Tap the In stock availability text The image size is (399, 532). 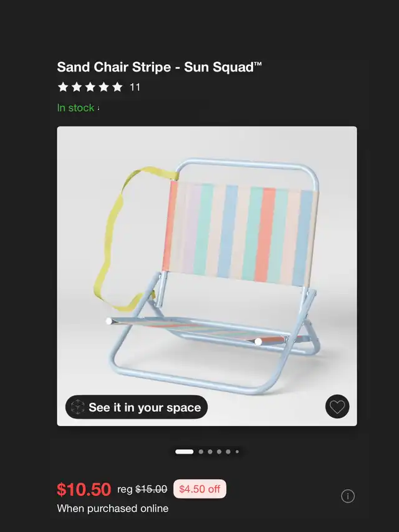coord(75,108)
